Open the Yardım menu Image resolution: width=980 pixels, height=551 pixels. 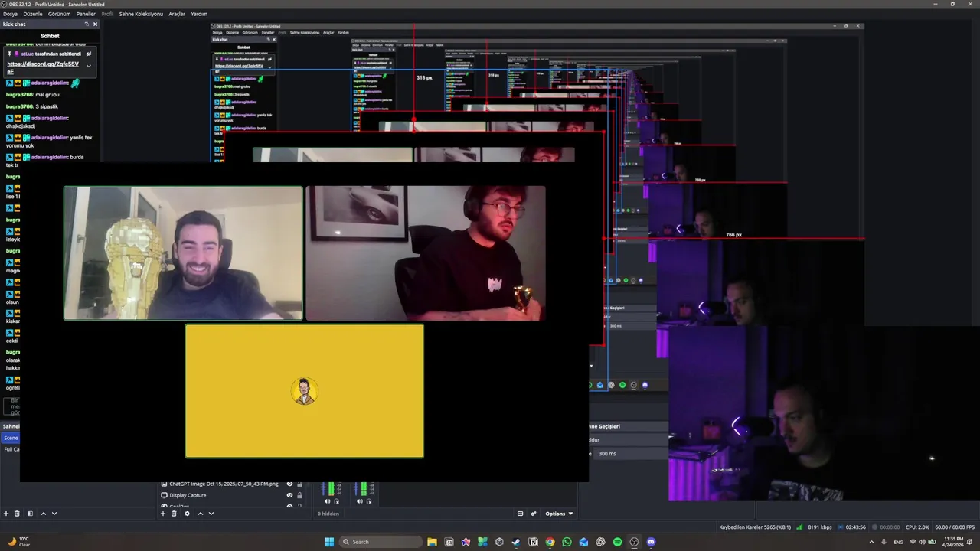(199, 14)
